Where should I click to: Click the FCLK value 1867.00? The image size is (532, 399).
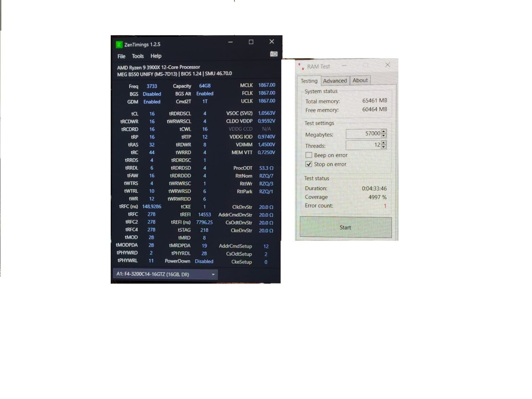click(267, 93)
